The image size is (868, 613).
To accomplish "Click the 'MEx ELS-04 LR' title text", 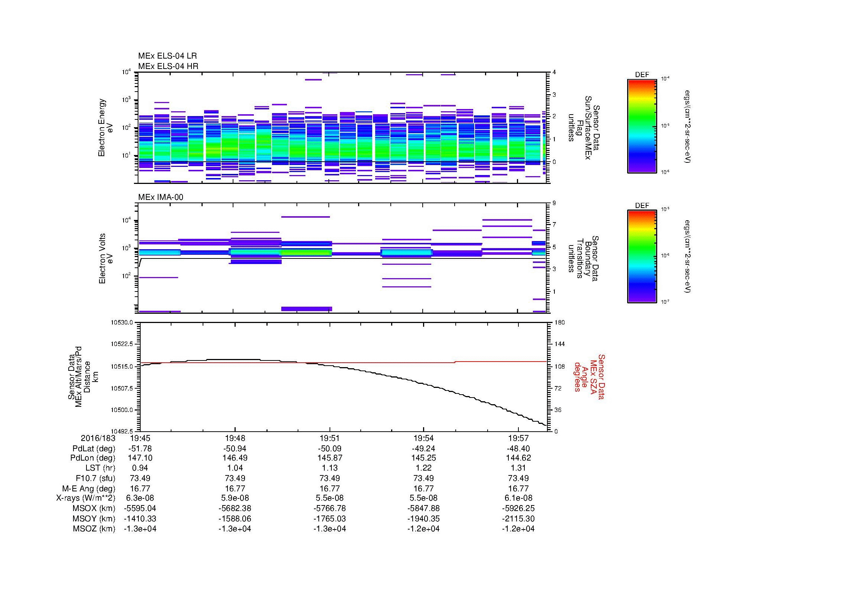I will [167, 56].
